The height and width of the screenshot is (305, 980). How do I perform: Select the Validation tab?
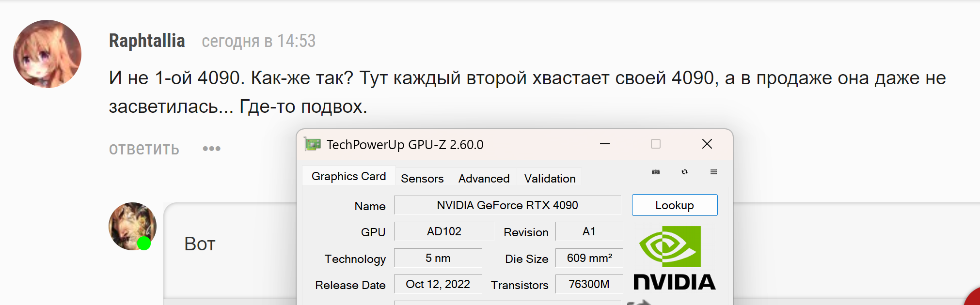(550, 179)
